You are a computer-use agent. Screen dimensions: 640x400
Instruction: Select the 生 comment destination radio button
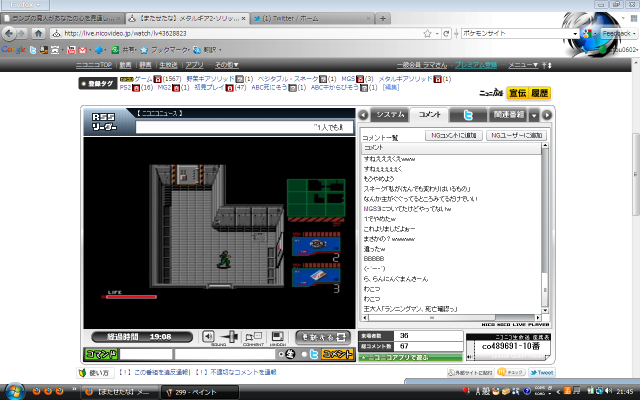[x=281, y=354]
